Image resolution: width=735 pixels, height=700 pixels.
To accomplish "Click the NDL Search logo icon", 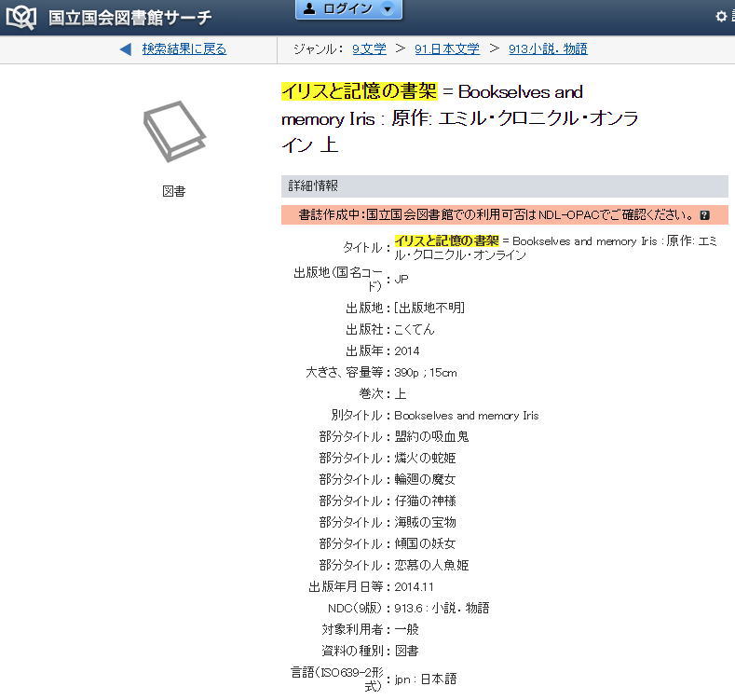I will [20, 18].
